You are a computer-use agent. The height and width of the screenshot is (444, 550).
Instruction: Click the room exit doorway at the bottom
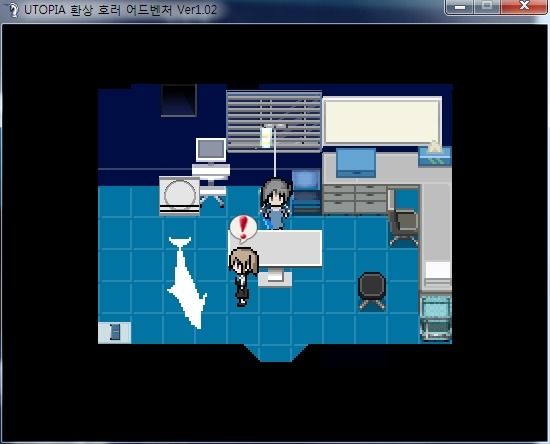click(x=276, y=352)
